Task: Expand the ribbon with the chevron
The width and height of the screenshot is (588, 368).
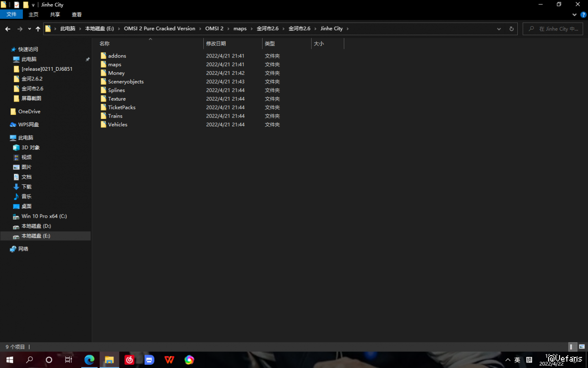Action: tap(574, 15)
